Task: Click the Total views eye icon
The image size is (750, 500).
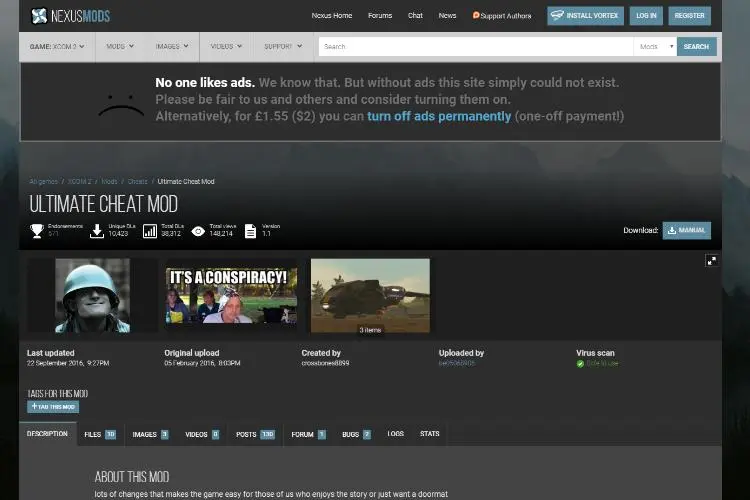Action: tap(198, 232)
